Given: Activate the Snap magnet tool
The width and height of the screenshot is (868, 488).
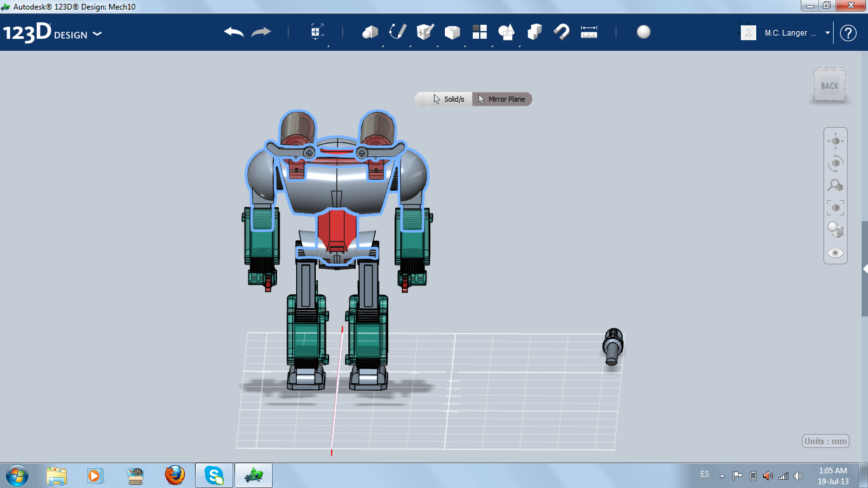Looking at the screenshot, I should click(561, 32).
